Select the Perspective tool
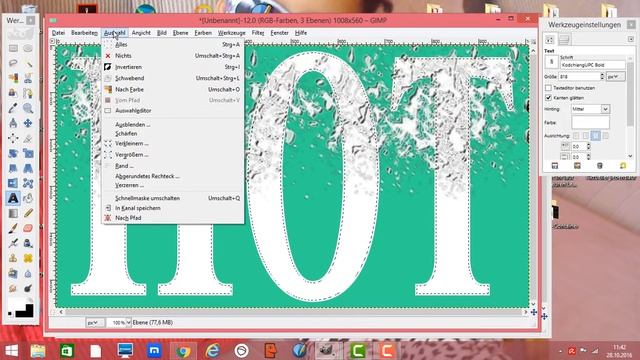This screenshot has width=640, height=360. tap(28, 168)
